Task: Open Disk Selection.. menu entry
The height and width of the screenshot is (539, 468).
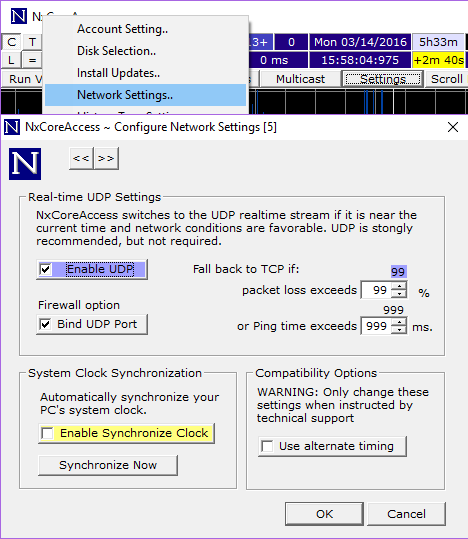Action: point(145,51)
